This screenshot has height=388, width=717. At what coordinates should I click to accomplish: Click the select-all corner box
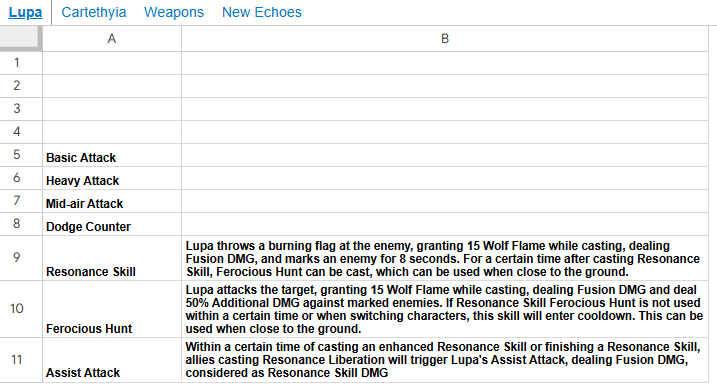pyautogui.click(x=21, y=38)
